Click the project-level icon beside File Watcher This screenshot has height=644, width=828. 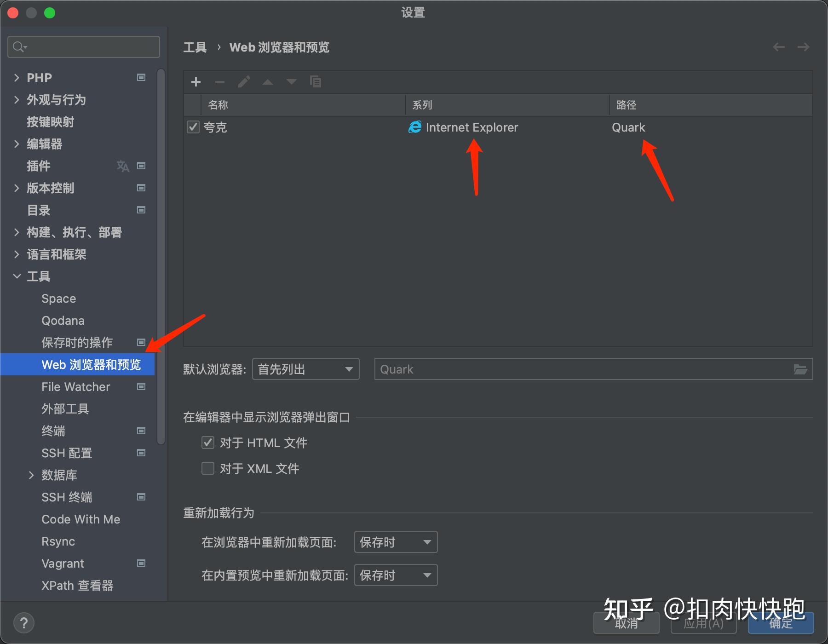point(141,386)
